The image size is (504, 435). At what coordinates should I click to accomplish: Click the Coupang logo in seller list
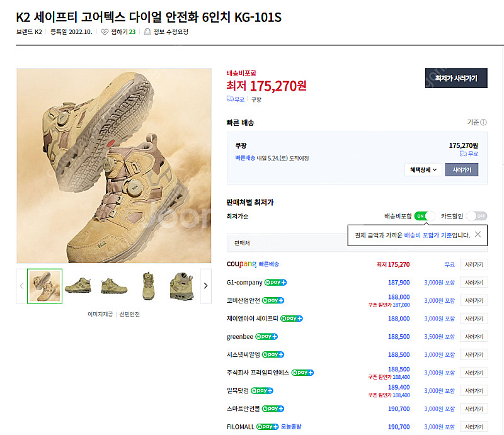(x=241, y=264)
